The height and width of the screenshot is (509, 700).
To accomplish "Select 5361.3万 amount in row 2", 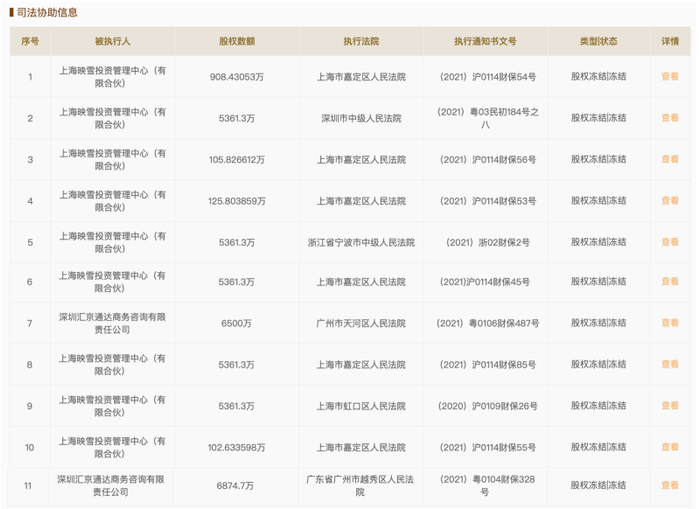I will pos(237,118).
